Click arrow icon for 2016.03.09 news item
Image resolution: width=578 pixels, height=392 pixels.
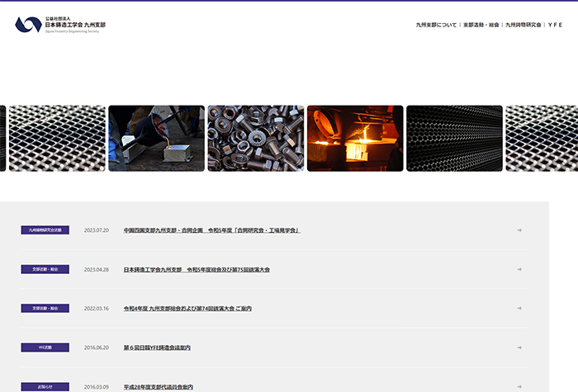[x=519, y=386]
